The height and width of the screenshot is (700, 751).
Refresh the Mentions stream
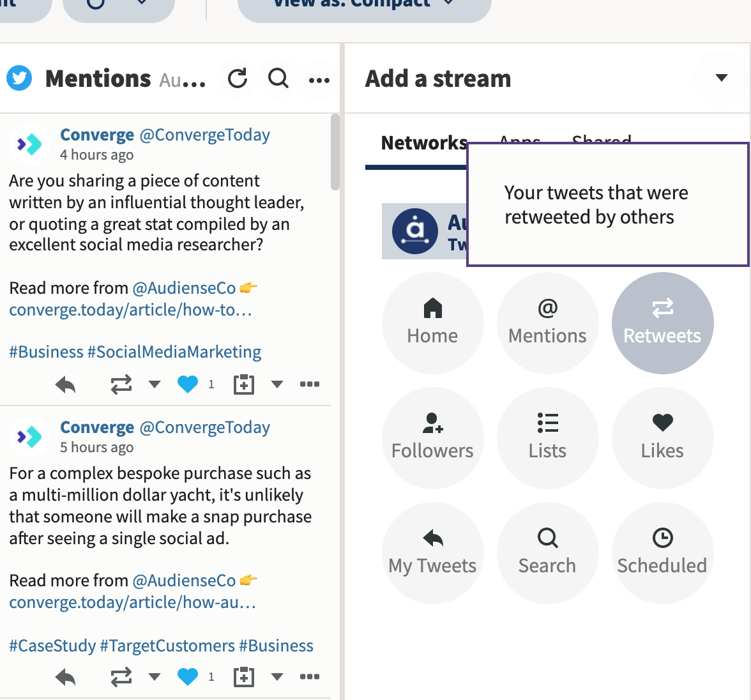[x=237, y=78]
